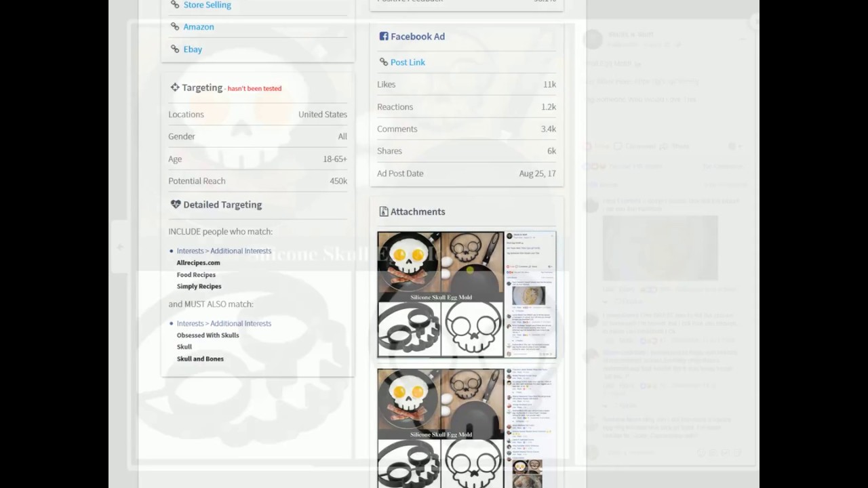This screenshot has width=868, height=488.
Task: Click the chain icon beside Store Selling
Action: pyautogui.click(x=175, y=5)
